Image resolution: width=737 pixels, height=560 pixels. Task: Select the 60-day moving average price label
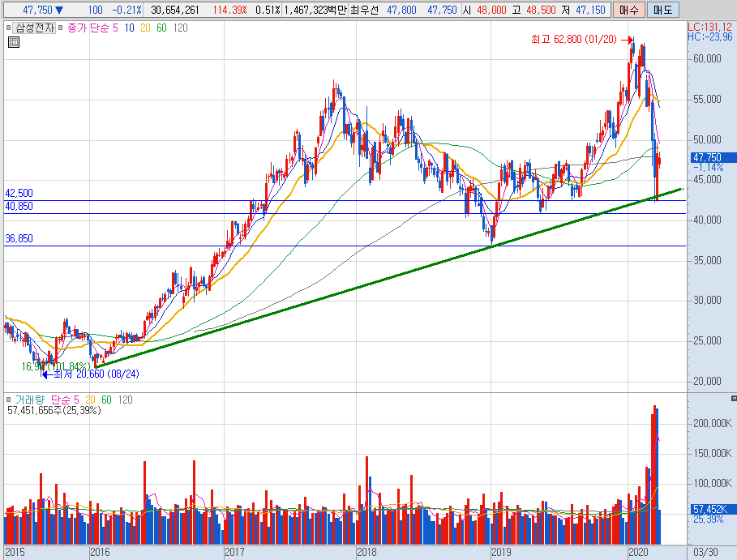tap(161, 28)
